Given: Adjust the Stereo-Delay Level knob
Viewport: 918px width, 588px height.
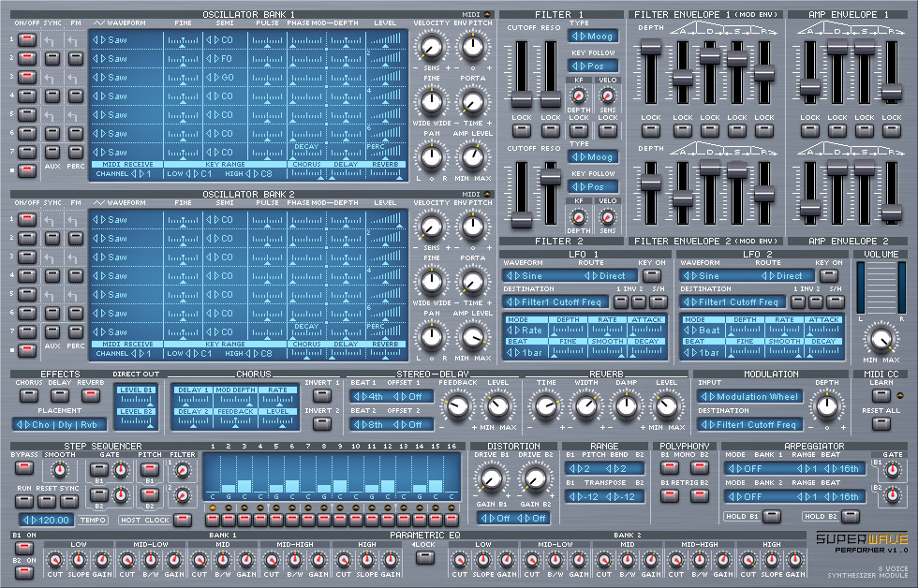Looking at the screenshot, I should tap(497, 406).
